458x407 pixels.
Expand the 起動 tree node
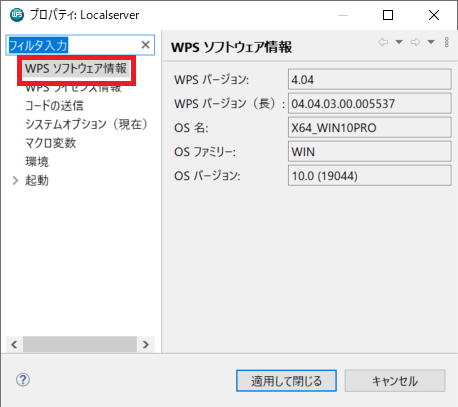pos(15,180)
